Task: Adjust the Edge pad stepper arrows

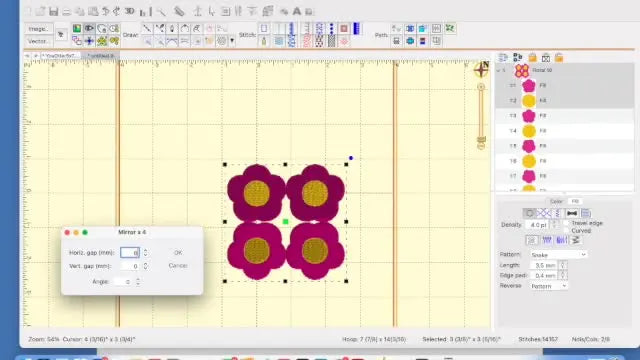Action: 563,276
